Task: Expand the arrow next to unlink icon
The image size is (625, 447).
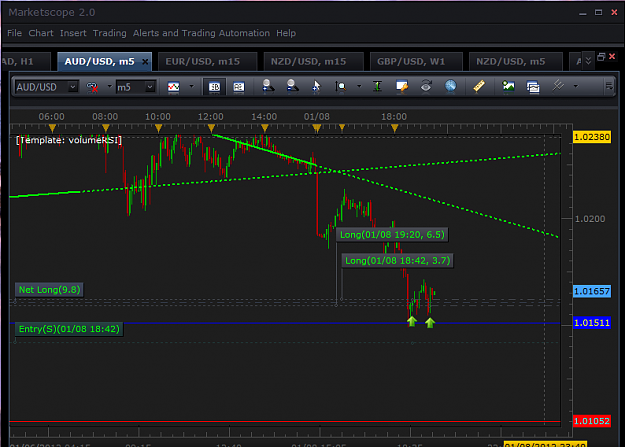Action: click(110, 86)
